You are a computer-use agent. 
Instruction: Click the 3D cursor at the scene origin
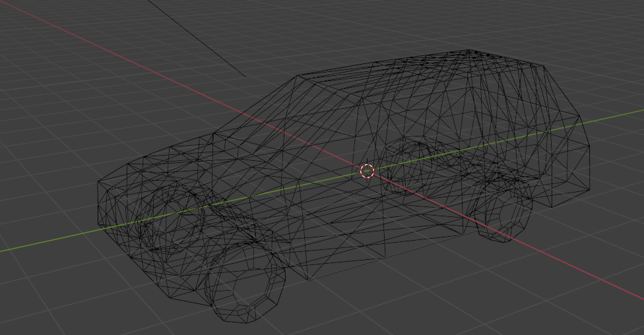(x=368, y=171)
